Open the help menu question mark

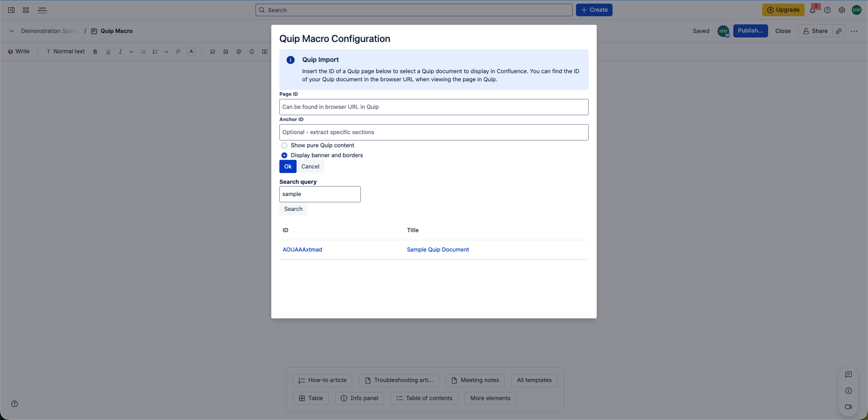827,10
